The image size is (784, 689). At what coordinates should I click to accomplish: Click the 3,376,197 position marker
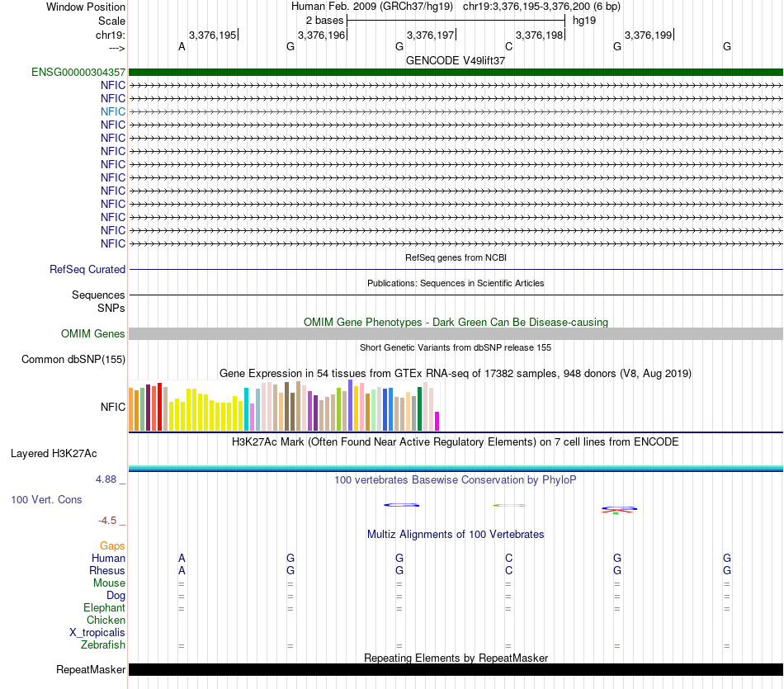(x=431, y=35)
